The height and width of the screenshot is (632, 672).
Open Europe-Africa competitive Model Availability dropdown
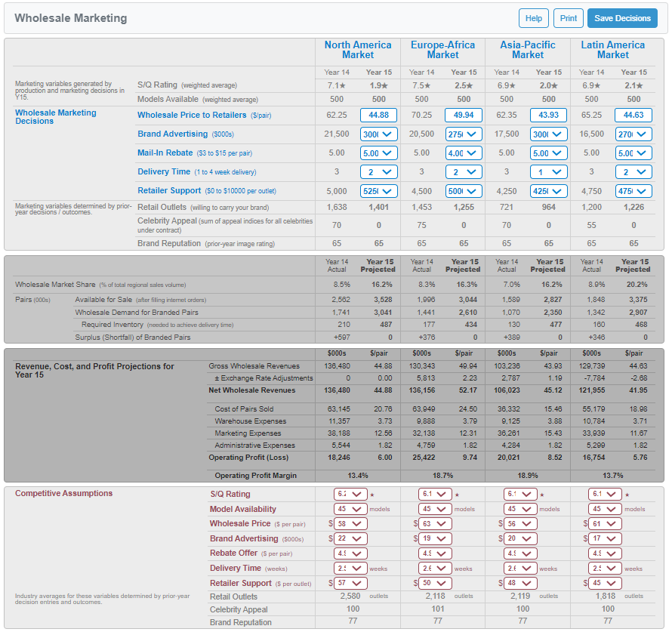click(436, 509)
